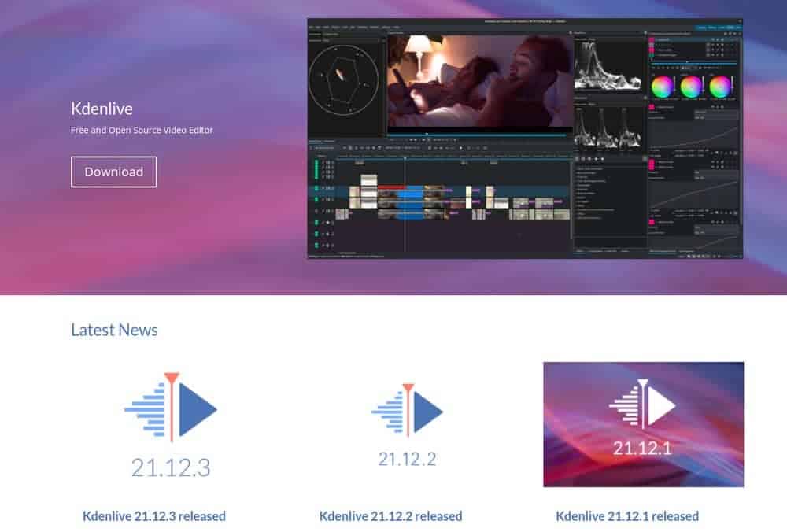Click the Download button
Screen dimensions: 787x532
(x=114, y=172)
